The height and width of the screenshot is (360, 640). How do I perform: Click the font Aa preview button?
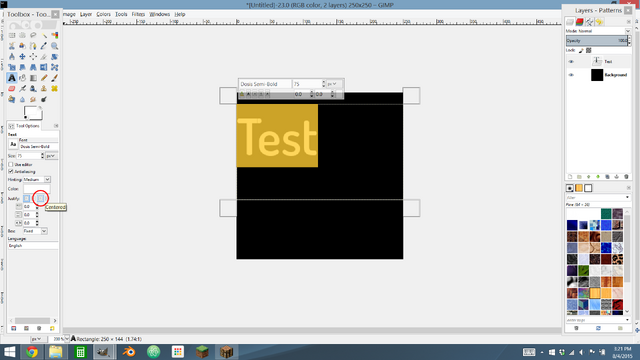[13, 144]
